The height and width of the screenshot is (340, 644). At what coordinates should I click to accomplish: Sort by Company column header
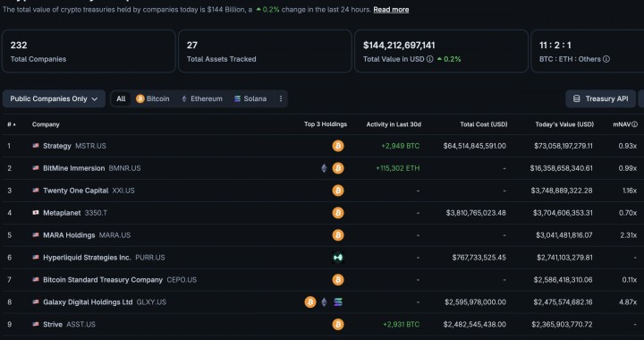[46, 124]
